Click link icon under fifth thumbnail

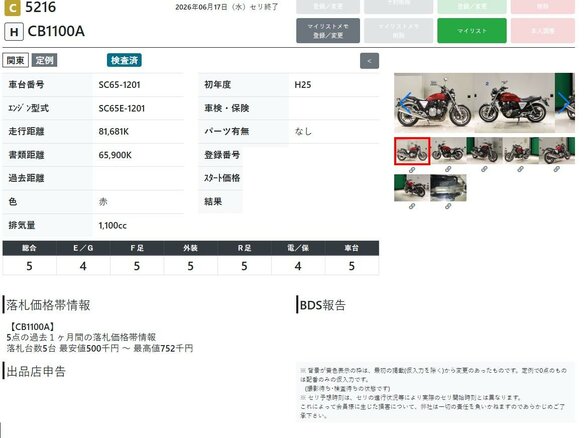pos(556,169)
